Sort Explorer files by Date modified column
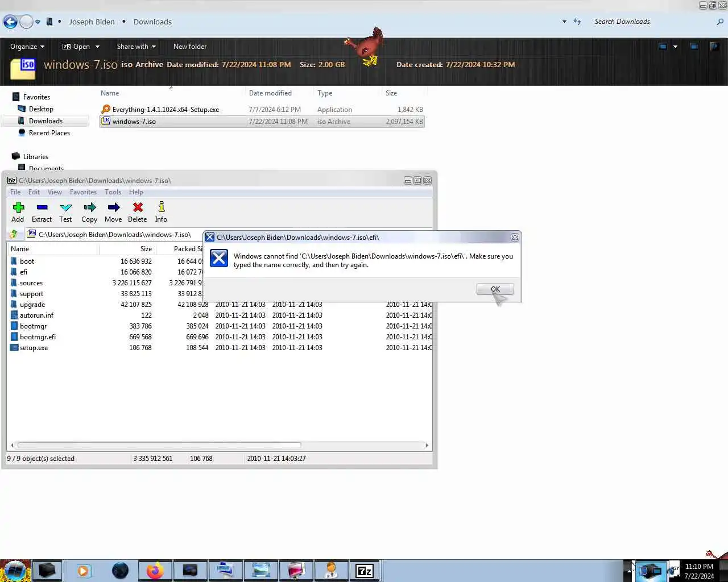The image size is (728, 582). point(279,93)
